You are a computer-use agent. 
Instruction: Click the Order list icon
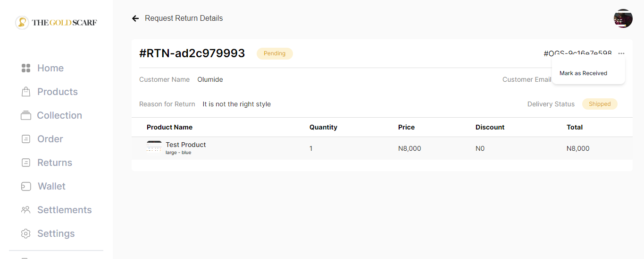[x=26, y=139]
